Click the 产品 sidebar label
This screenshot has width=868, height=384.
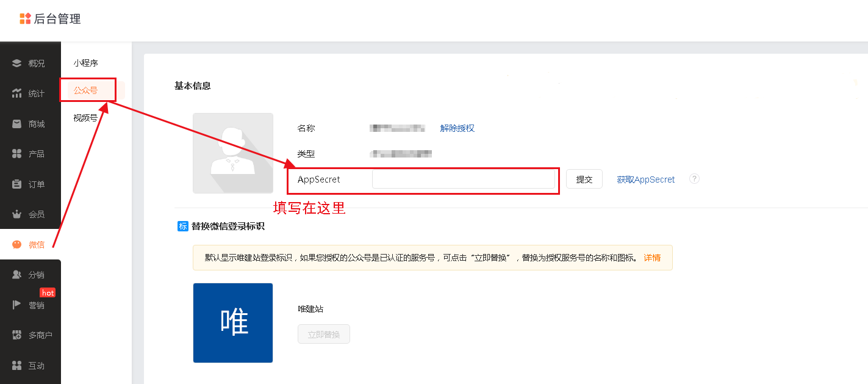point(37,154)
